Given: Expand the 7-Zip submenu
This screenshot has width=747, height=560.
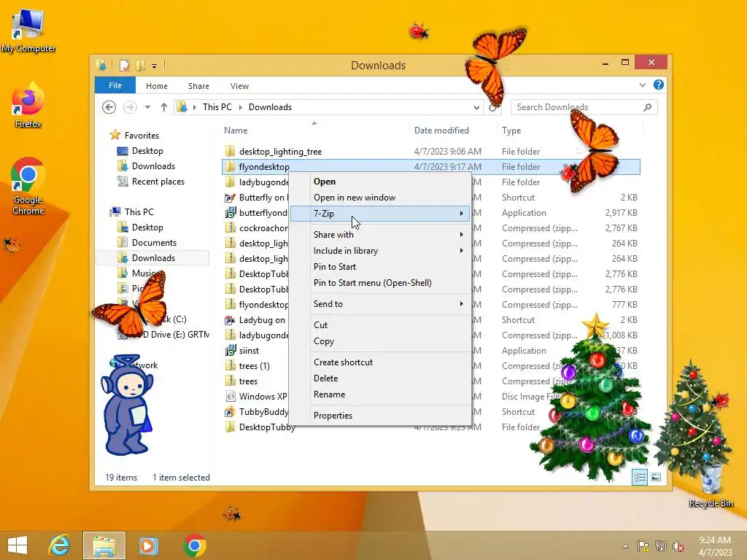Looking at the screenshot, I should click(380, 214).
